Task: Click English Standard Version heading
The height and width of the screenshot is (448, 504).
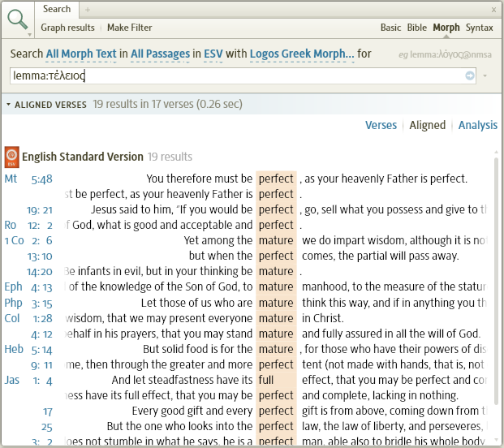Action: [x=83, y=157]
